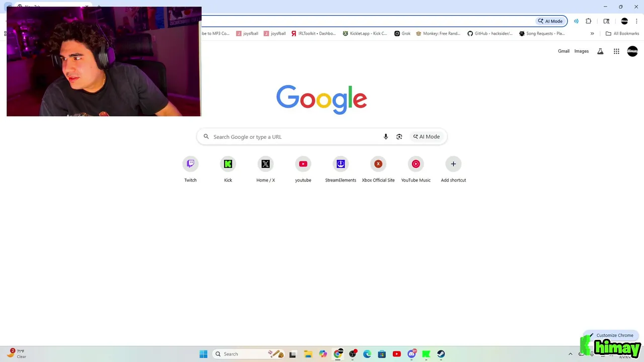Open Search Labs flask icon
The height and width of the screenshot is (362, 644).
[600, 51]
